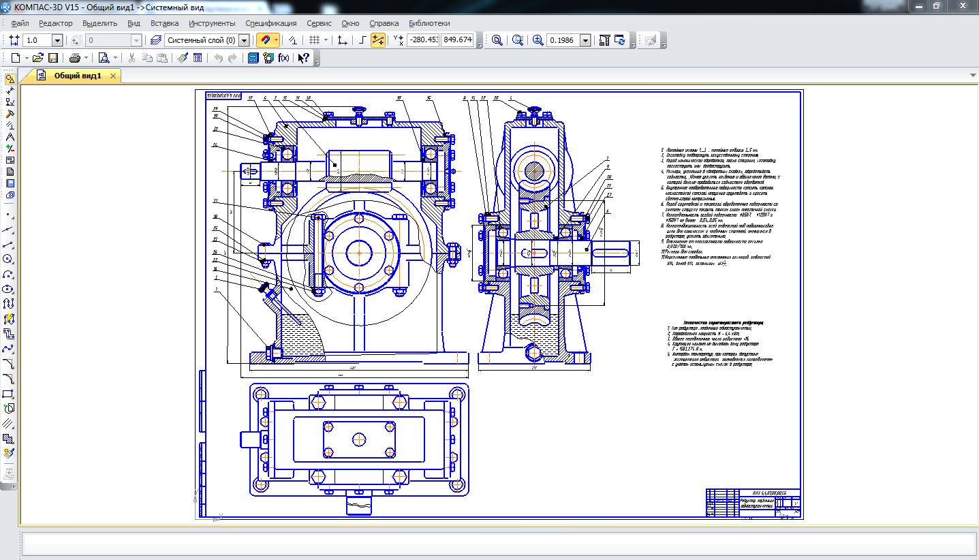This screenshot has width=979, height=560.
Task: Open the Print Preview dropdown arrow
Action: (x=115, y=58)
